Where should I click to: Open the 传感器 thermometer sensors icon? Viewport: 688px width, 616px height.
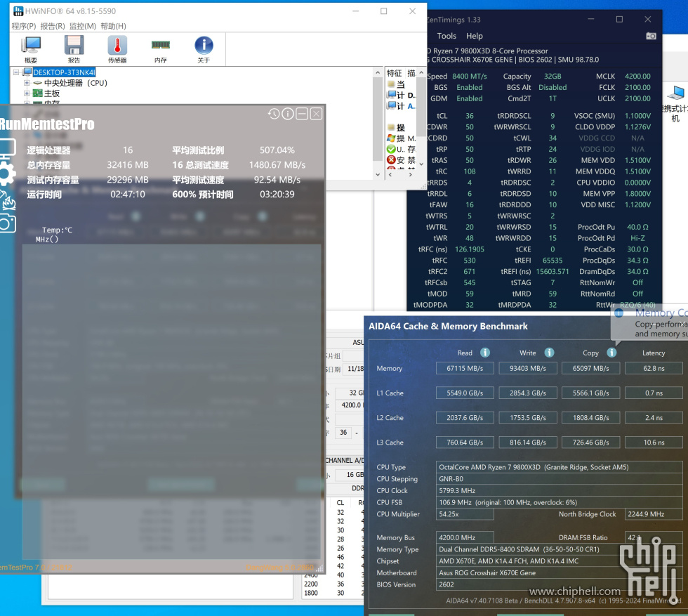pos(117,49)
